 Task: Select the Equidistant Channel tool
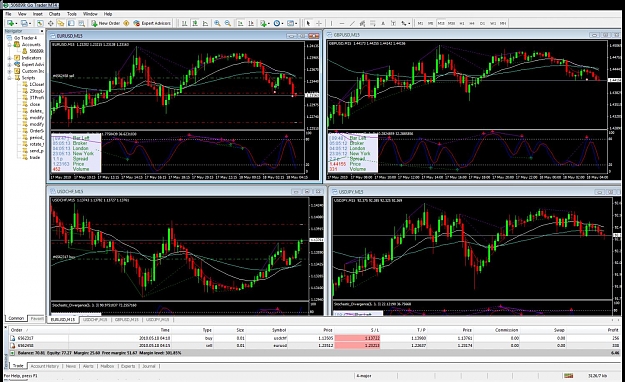click(362, 24)
